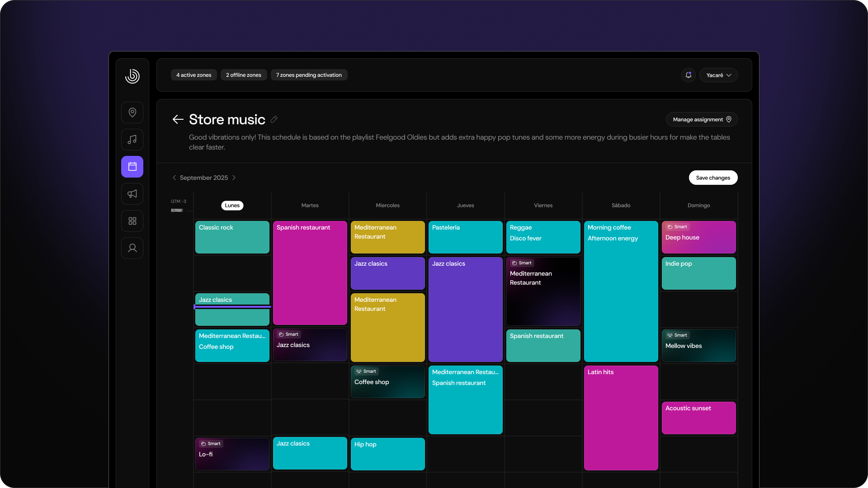Edit the Store music title with pencil icon
Image resolution: width=868 pixels, height=488 pixels.
tap(274, 119)
